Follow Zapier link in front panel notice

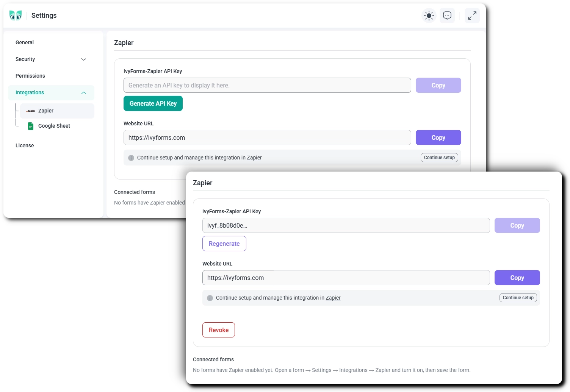point(333,298)
